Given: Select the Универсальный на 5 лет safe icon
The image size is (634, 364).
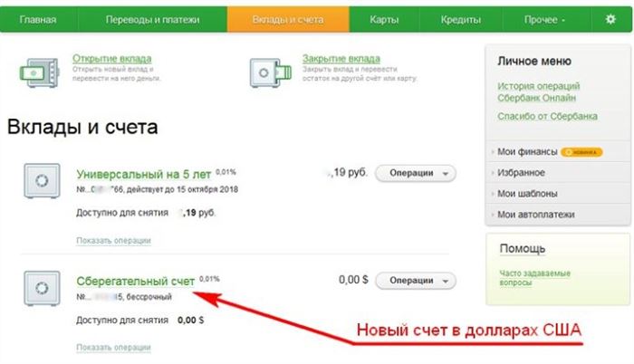Looking at the screenshot, I should tap(42, 180).
